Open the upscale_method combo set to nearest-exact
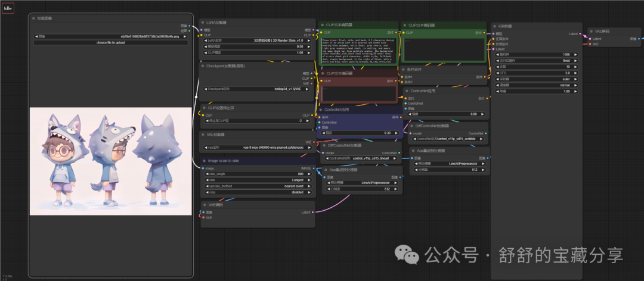 click(x=257, y=186)
